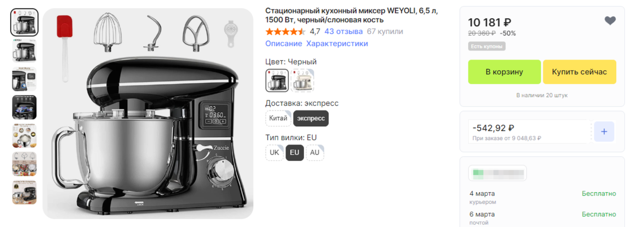Select the UK plug type option
The width and height of the screenshot is (644, 227).
(274, 152)
